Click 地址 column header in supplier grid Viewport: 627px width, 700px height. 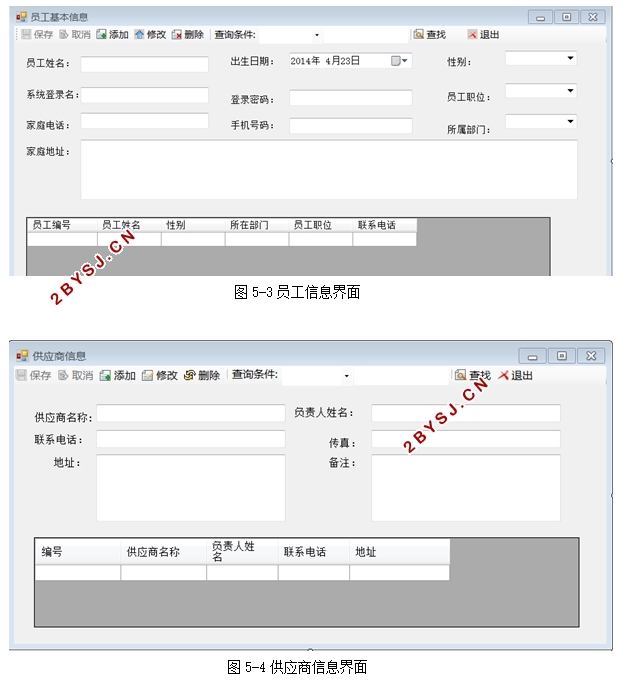pos(400,552)
